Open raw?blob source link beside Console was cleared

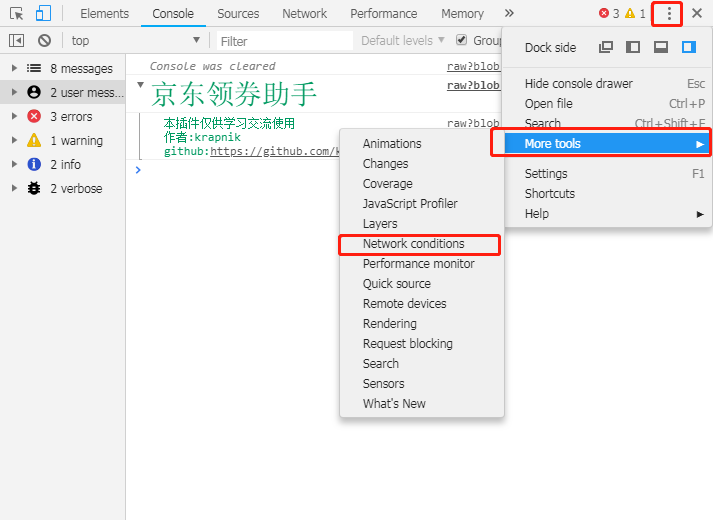pos(473,66)
